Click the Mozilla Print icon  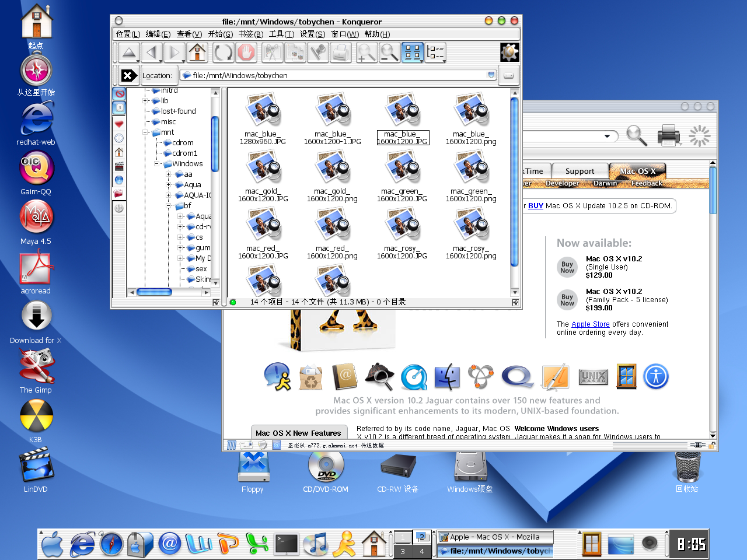(x=668, y=135)
